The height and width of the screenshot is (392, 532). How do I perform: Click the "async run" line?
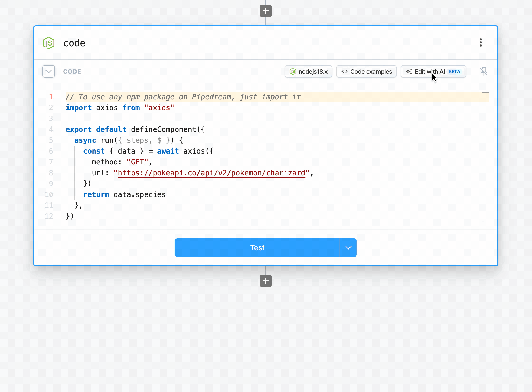(x=129, y=140)
